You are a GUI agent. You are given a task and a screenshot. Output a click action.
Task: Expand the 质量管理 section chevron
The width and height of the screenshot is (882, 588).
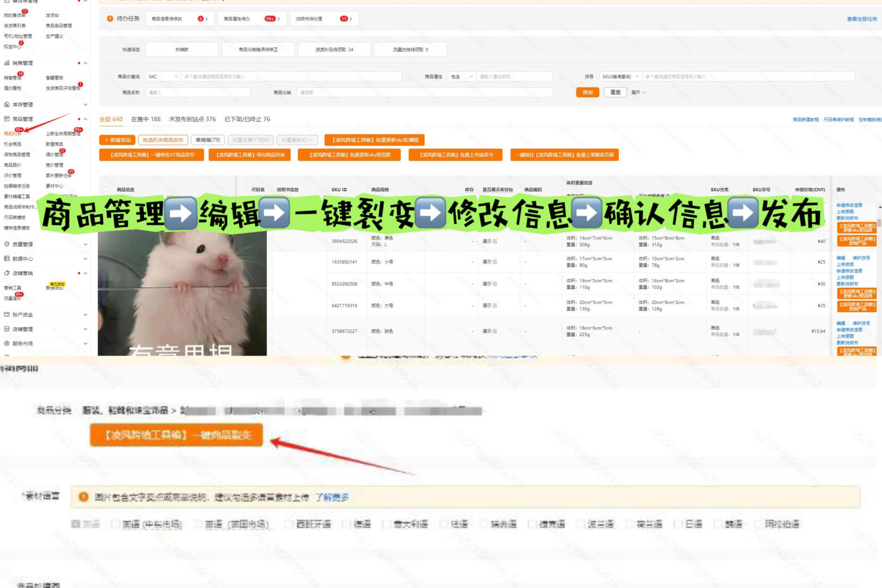85,244
